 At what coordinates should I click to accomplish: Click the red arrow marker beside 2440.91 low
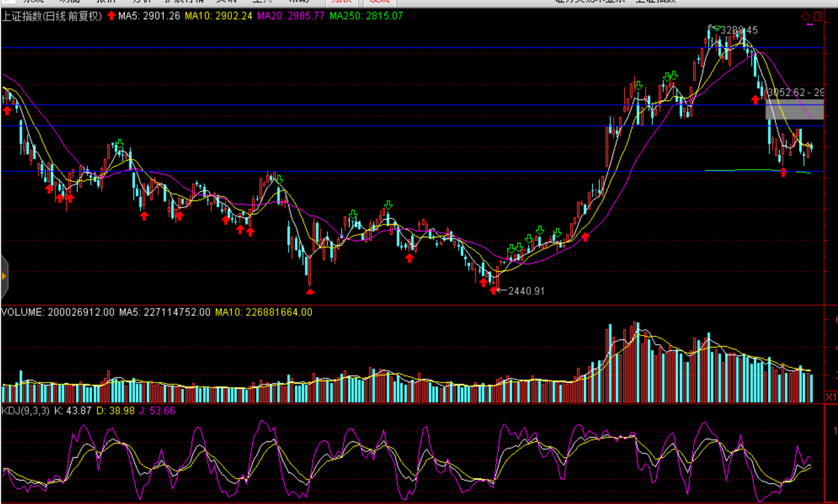(x=493, y=290)
